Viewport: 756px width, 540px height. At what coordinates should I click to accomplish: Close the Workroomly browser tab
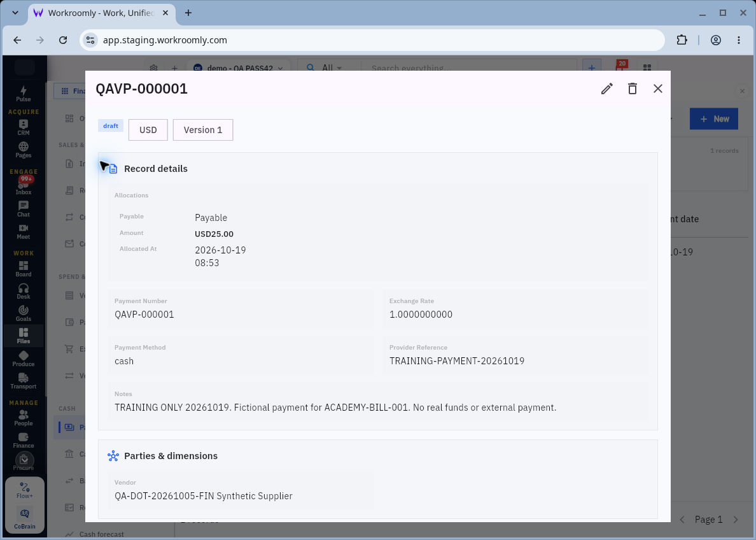pyautogui.click(x=165, y=13)
